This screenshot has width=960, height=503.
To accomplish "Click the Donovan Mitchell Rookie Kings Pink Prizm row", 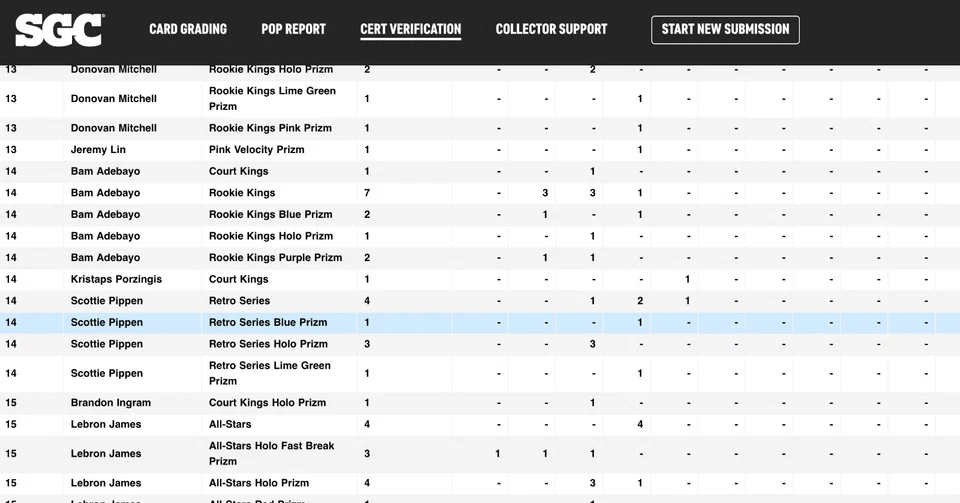I will tap(270, 128).
